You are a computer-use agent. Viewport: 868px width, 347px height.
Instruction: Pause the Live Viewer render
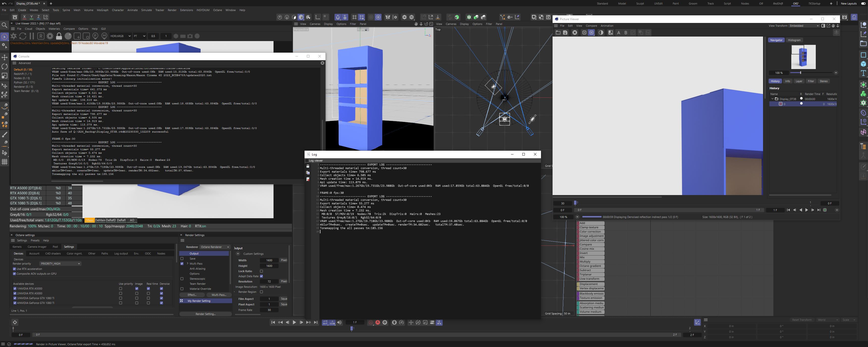pyautogui.click(x=32, y=36)
